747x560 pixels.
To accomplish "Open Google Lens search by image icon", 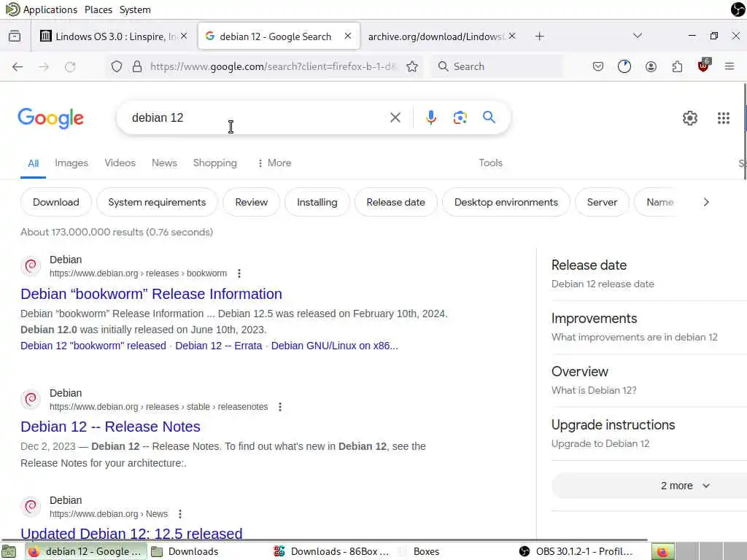I will (x=460, y=117).
